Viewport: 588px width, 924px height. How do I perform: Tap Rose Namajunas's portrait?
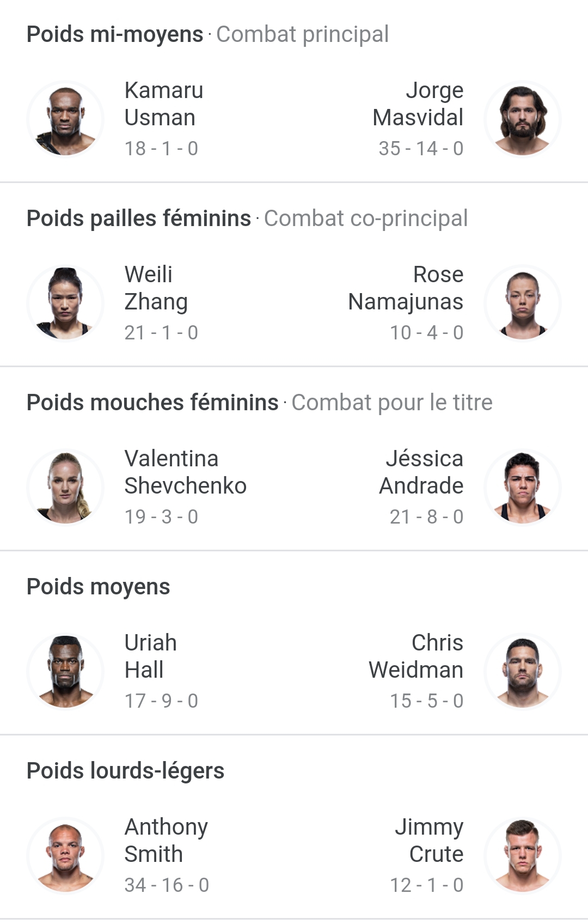point(523,303)
